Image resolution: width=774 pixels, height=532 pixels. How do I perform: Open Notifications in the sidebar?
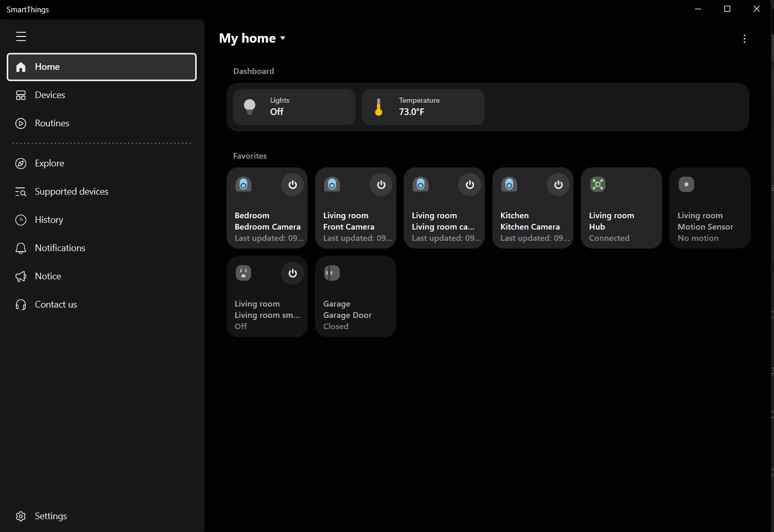(x=102, y=248)
